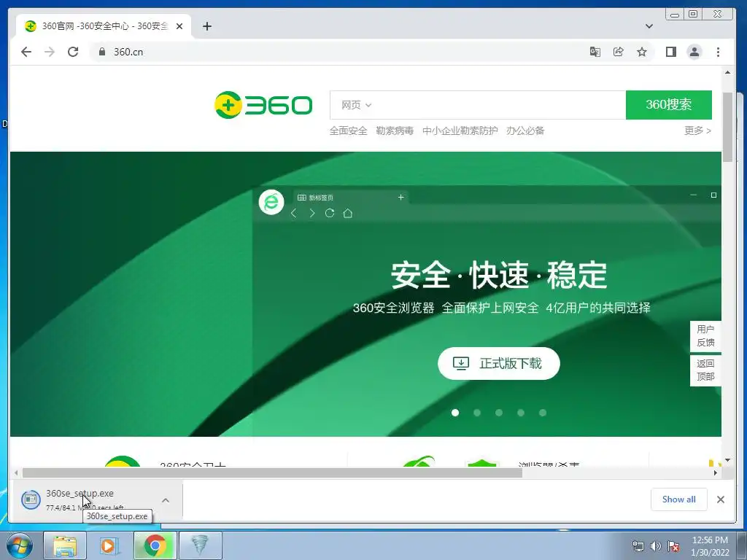Click the address bar URL 360.cn
Screen dimensions: 747x560
pos(128,52)
